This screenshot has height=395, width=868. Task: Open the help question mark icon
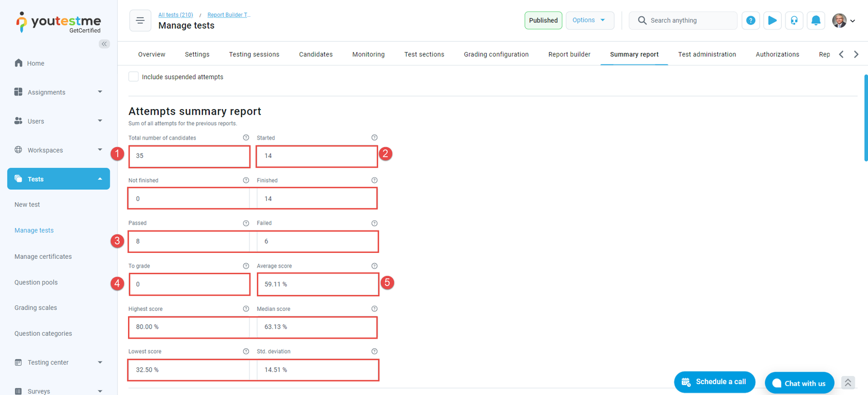point(750,21)
